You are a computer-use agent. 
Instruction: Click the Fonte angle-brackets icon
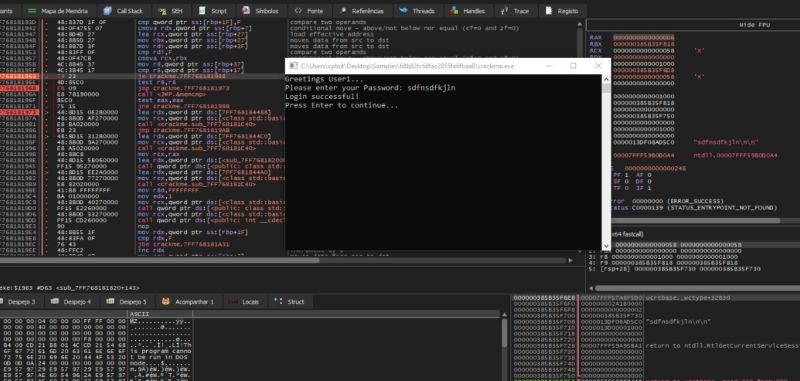(x=298, y=11)
